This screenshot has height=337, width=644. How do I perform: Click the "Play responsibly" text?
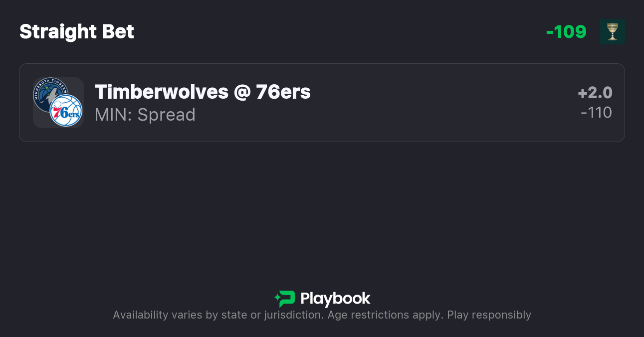click(x=489, y=315)
